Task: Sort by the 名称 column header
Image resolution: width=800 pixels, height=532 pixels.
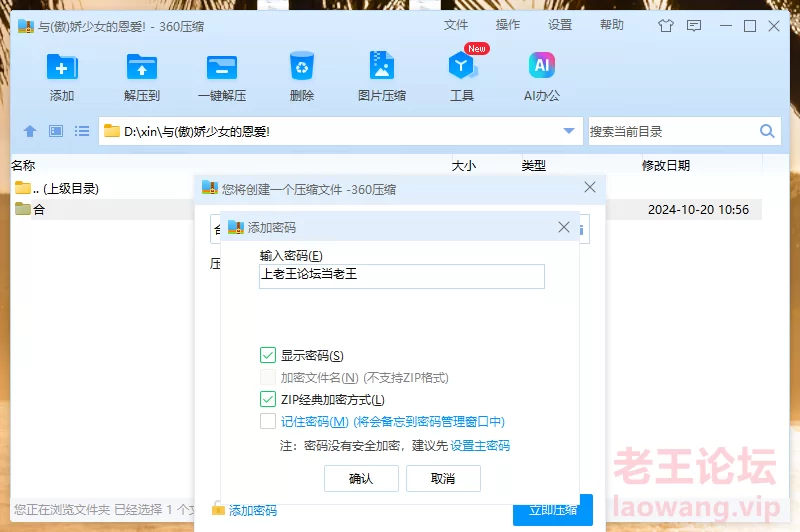Action: coord(23,165)
